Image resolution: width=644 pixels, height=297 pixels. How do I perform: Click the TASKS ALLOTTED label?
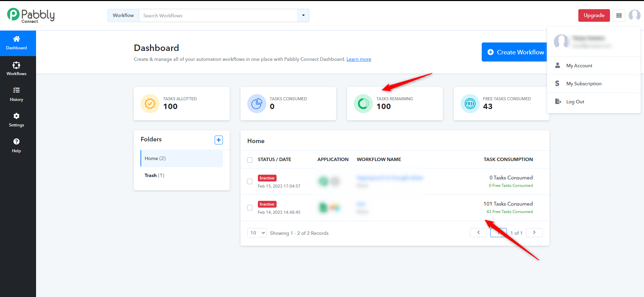(180, 99)
